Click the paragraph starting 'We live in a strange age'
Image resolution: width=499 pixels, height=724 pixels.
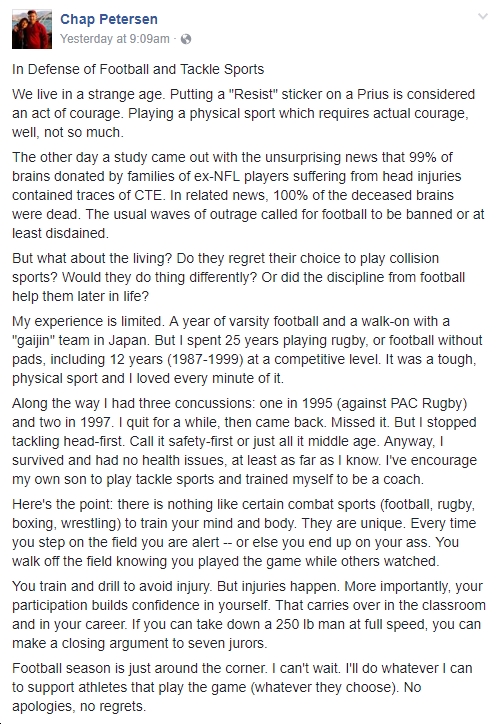[x=243, y=113]
